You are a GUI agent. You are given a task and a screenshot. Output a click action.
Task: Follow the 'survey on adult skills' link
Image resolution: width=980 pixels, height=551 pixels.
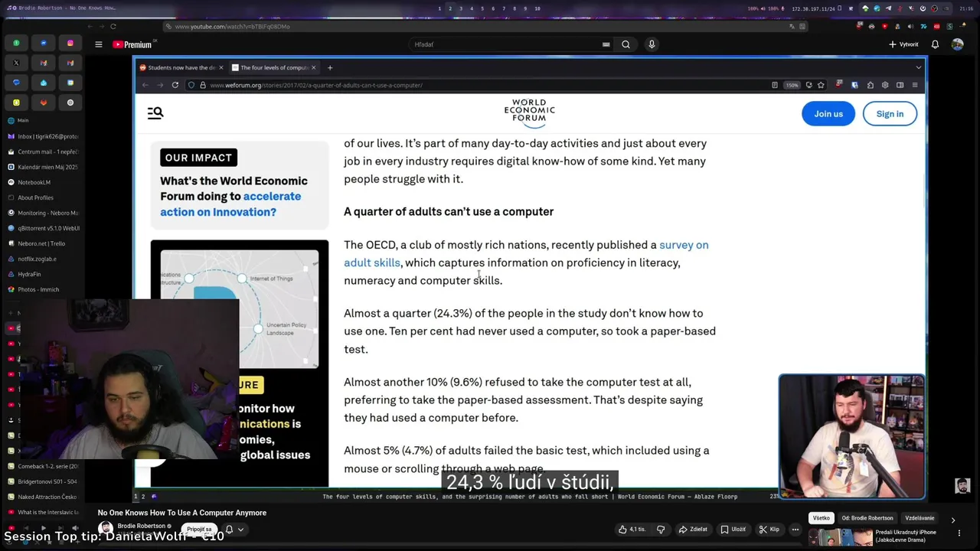point(526,253)
